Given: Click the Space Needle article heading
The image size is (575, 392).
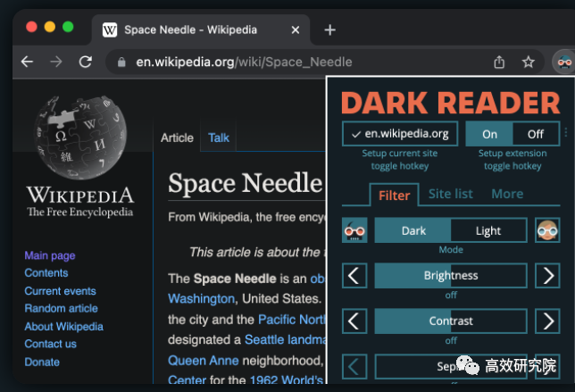Looking at the screenshot, I should [x=245, y=183].
